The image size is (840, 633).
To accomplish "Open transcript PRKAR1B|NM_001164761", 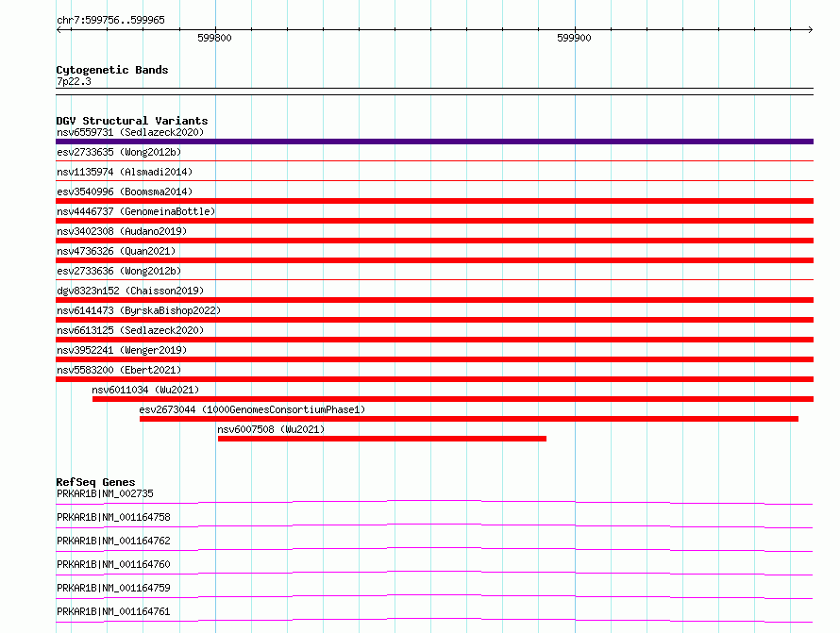I will point(113,611).
